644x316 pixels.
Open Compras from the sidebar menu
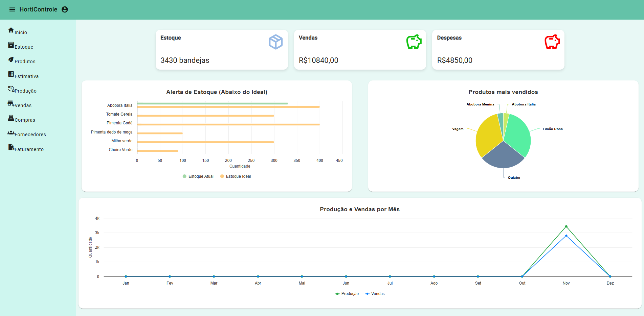tap(21, 119)
